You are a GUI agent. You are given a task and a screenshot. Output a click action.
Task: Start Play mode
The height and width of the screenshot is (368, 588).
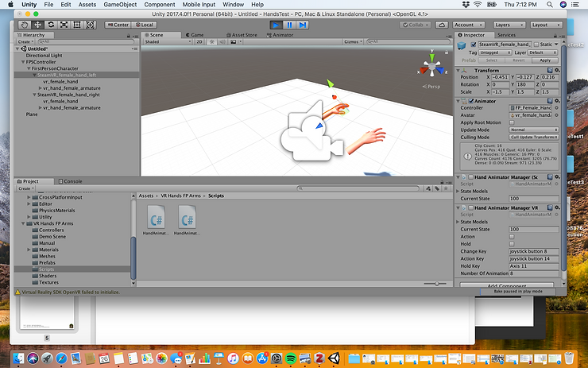click(276, 25)
